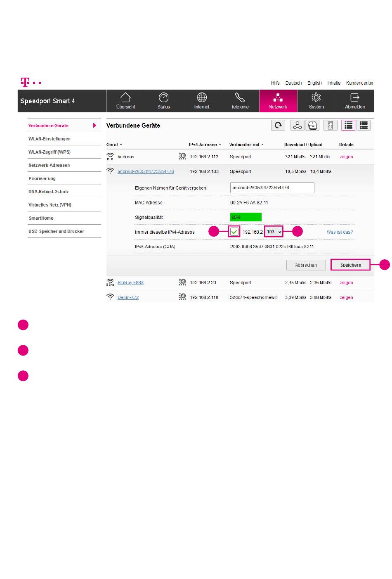The width and height of the screenshot is (392, 579).
Task: Open Virtuelles Netz (VPN) in the sidebar
Action: pyautogui.click(x=64, y=205)
